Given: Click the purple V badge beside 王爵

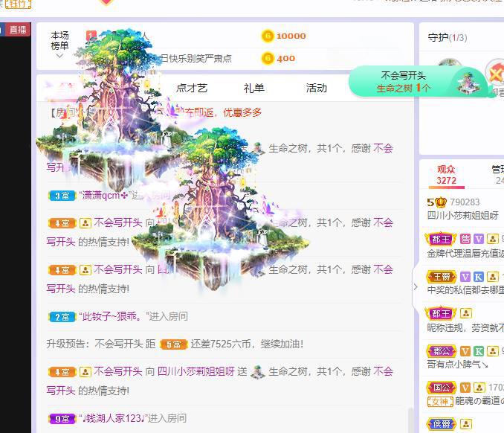Looking at the screenshot, I should click(465, 277).
